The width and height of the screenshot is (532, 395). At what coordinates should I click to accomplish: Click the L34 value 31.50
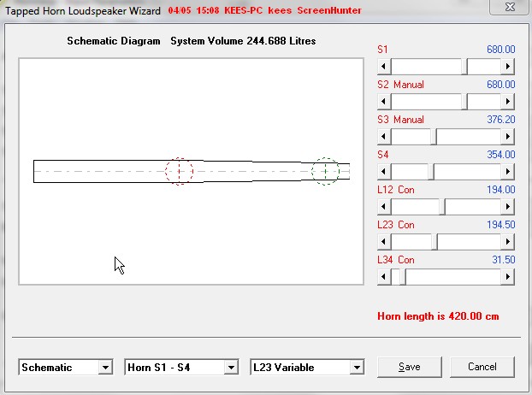(504, 260)
